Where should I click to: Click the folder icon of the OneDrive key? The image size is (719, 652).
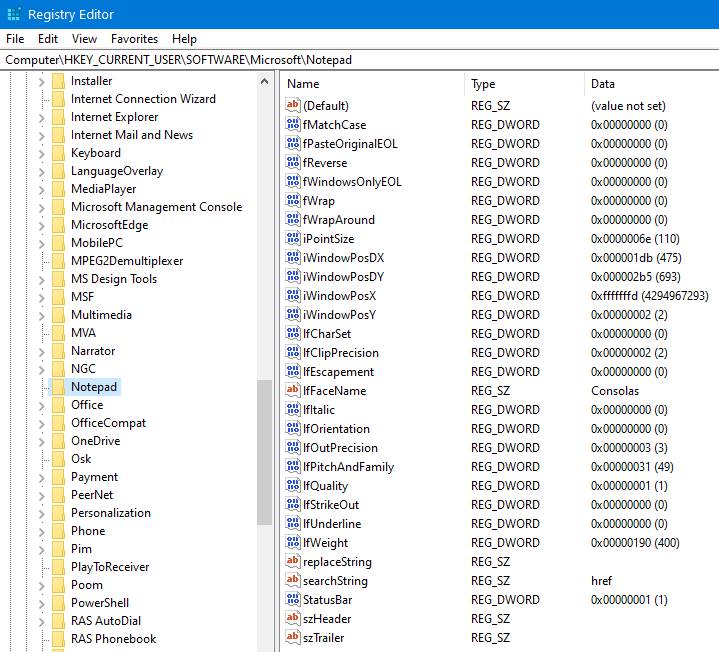click(x=58, y=441)
